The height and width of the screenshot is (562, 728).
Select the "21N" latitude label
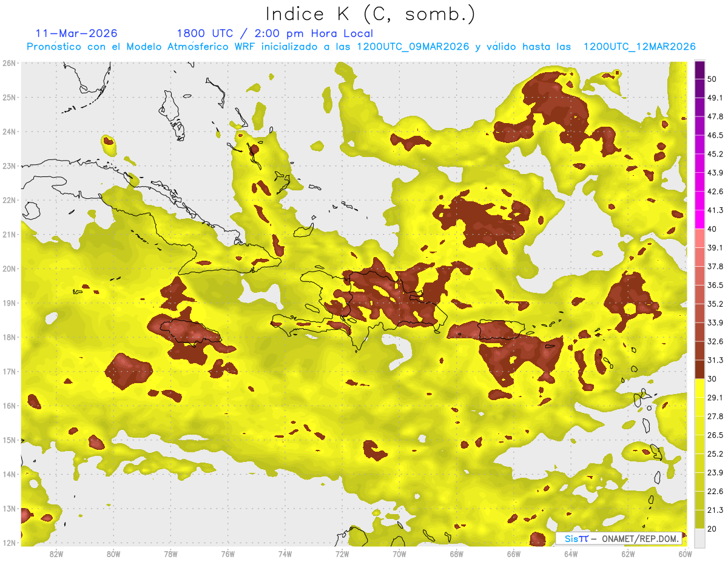pyautogui.click(x=10, y=235)
